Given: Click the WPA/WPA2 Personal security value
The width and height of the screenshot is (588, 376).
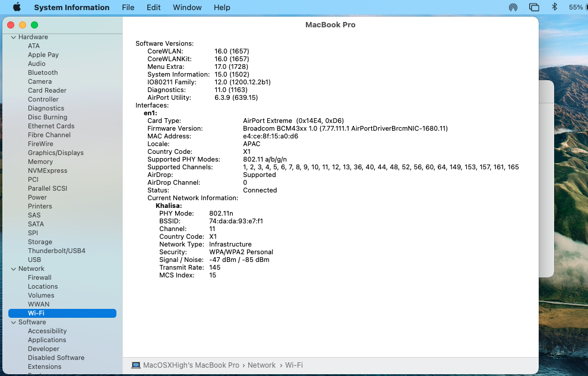Looking at the screenshot, I should point(241,252).
